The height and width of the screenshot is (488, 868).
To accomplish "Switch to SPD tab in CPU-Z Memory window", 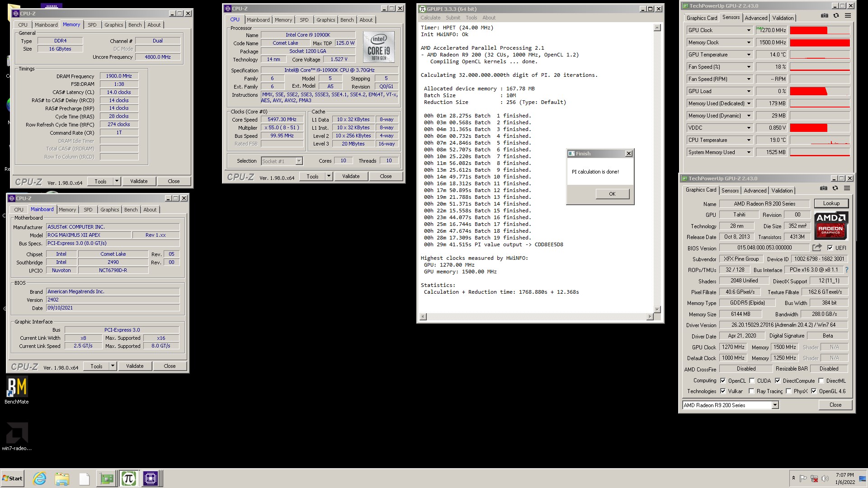I will pos(92,25).
